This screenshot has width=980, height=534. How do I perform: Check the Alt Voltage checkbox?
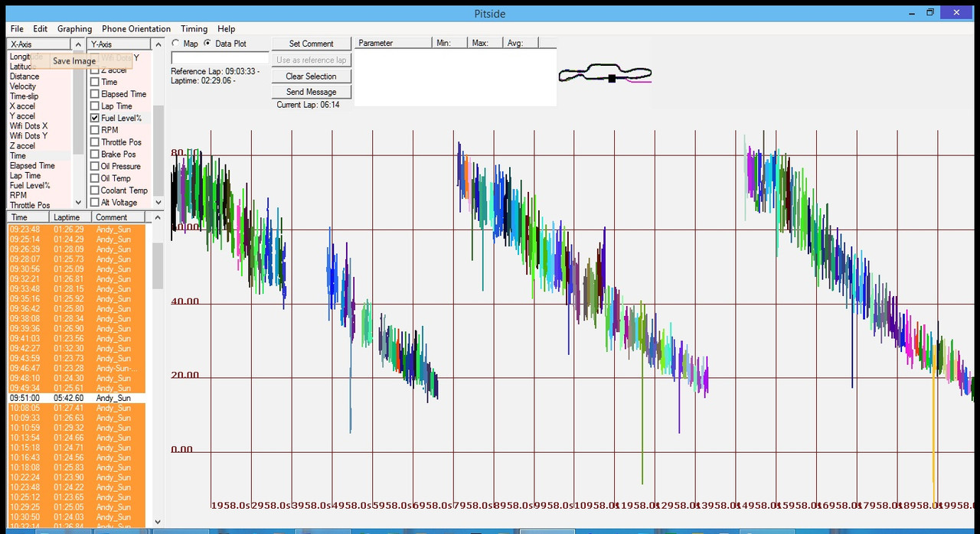[95, 203]
